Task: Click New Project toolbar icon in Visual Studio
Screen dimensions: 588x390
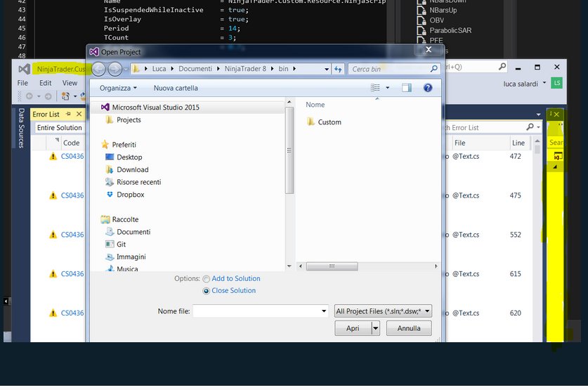Action: pos(65,96)
